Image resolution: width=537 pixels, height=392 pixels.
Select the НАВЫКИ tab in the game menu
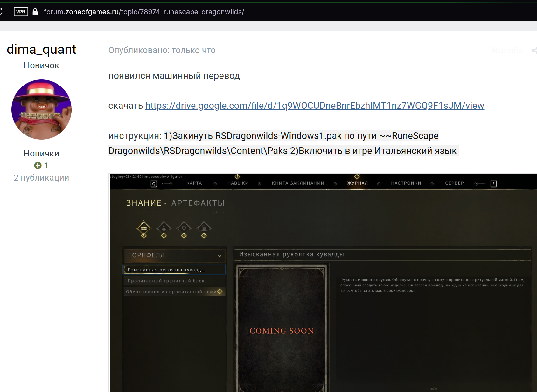coord(238,183)
